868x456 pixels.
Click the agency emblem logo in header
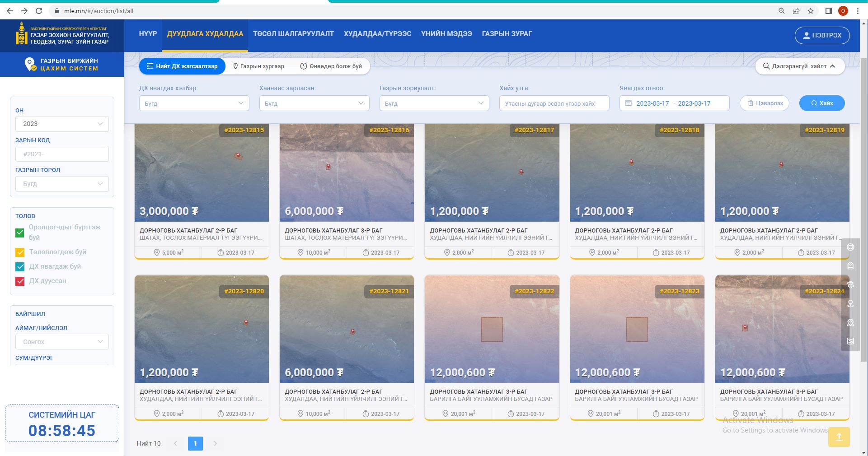click(21, 34)
